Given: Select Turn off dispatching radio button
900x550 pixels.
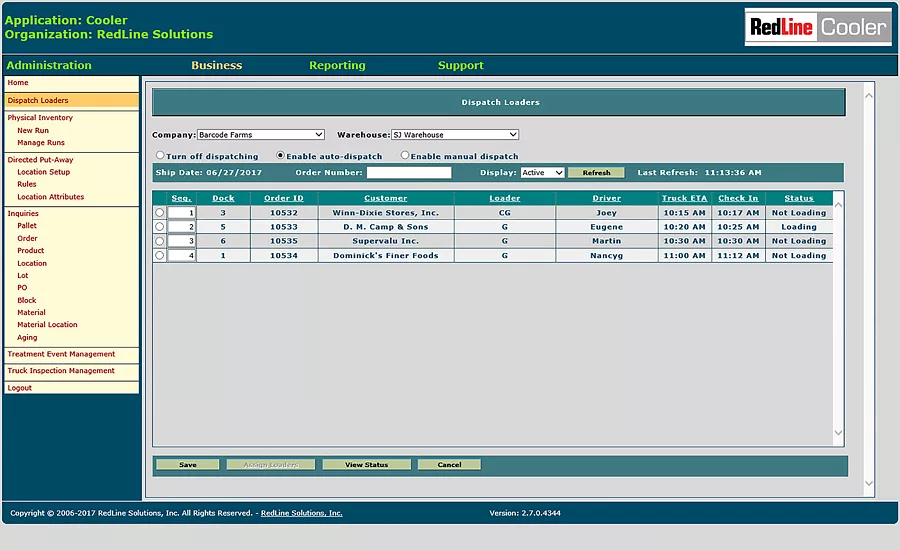Looking at the screenshot, I should 160,155.
